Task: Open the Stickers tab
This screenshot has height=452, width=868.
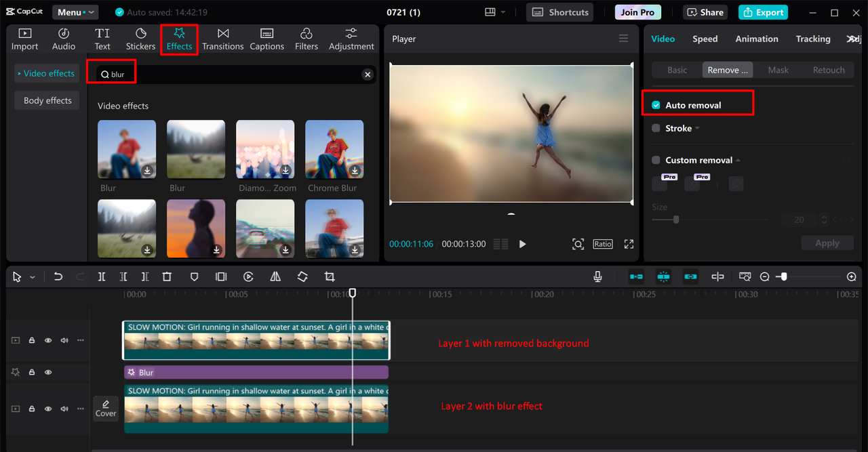Action: pos(140,39)
